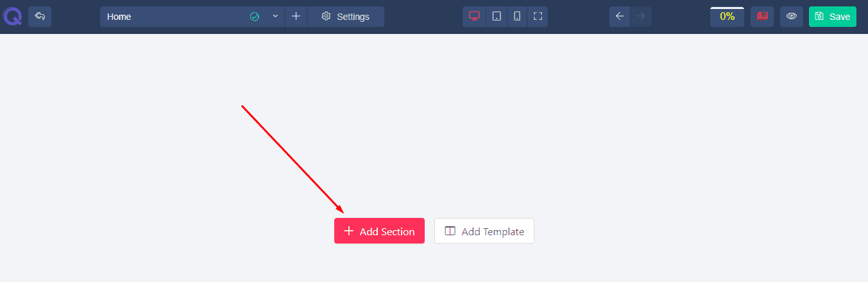Image resolution: width=868 pixels, height=282 pixels.
Task: Click the Add Template button
Action: 484,231
